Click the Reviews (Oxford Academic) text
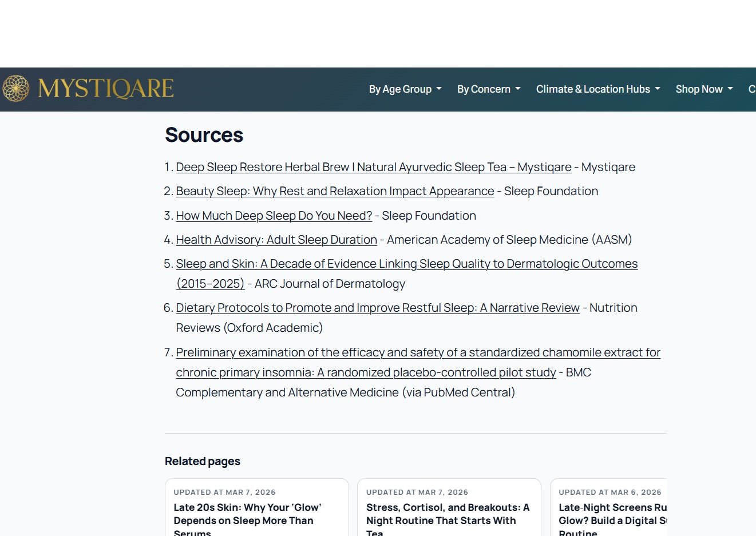 coord(249,328)
